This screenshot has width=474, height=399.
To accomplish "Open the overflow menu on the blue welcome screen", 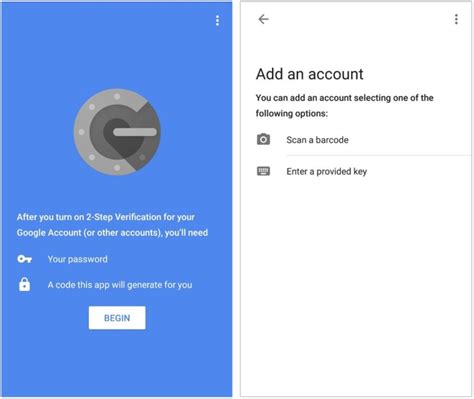I will click(x=217, y=21).
